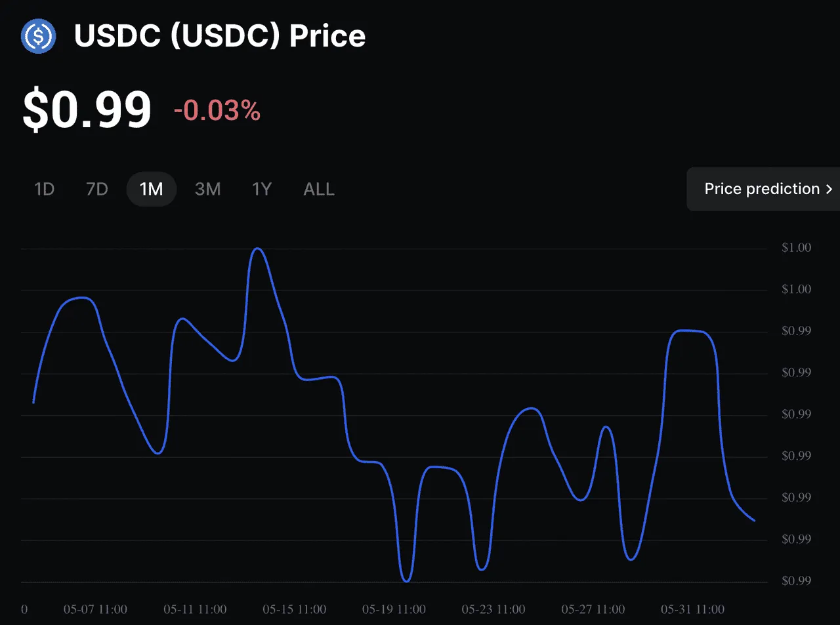This screenshot has height=625, width=840.
Task: Click the USDC (USDC) Price title
Action: point(220,37)
